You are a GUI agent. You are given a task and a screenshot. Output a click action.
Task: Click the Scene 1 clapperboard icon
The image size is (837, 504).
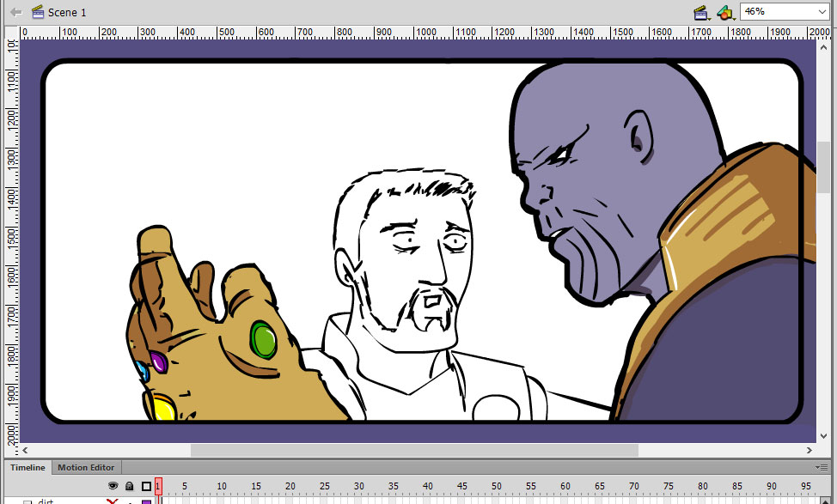(37, 12)
